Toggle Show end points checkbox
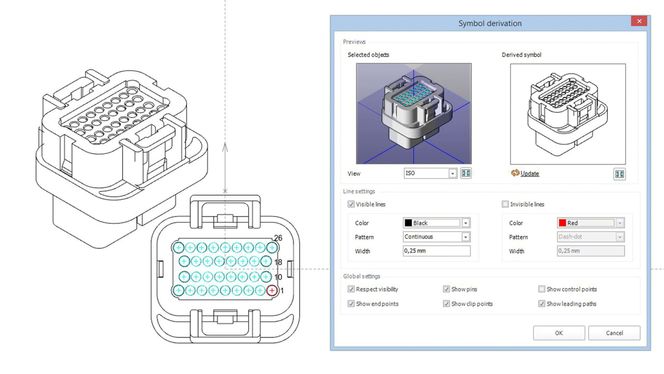664x374 pixels. tap(351, 303)
